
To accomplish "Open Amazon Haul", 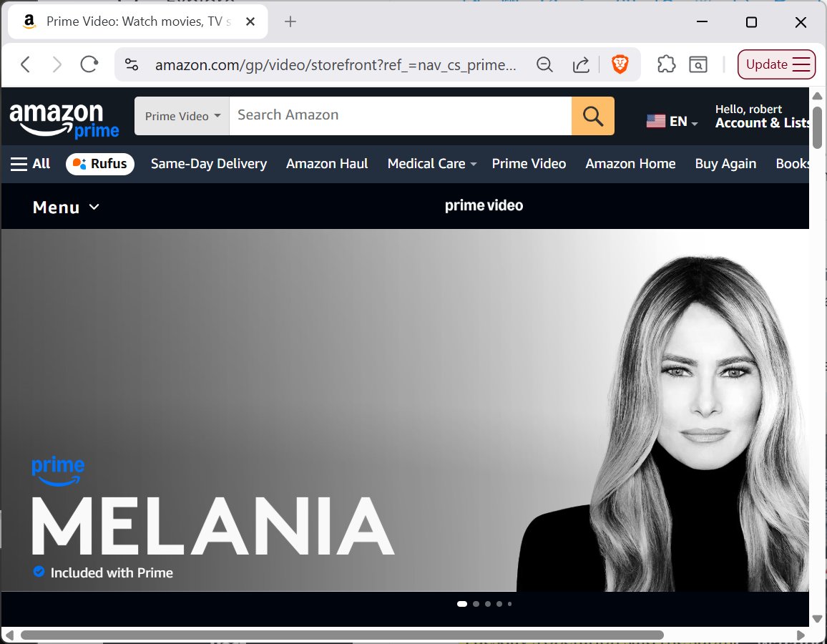I will point(327,164).
